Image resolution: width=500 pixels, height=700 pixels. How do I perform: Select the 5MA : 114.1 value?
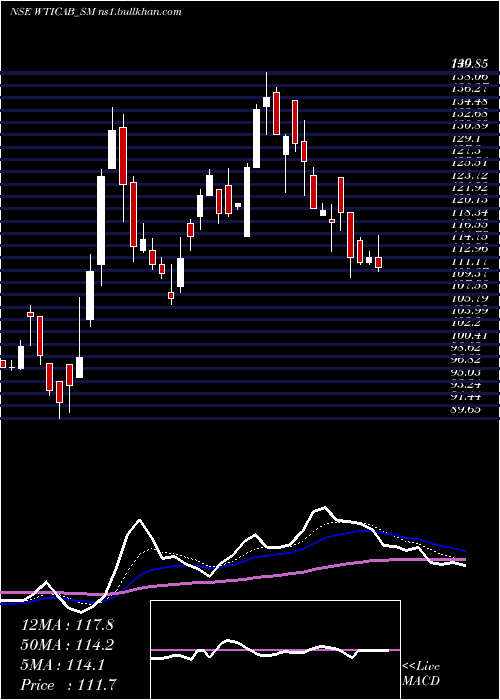click(63, 665)
